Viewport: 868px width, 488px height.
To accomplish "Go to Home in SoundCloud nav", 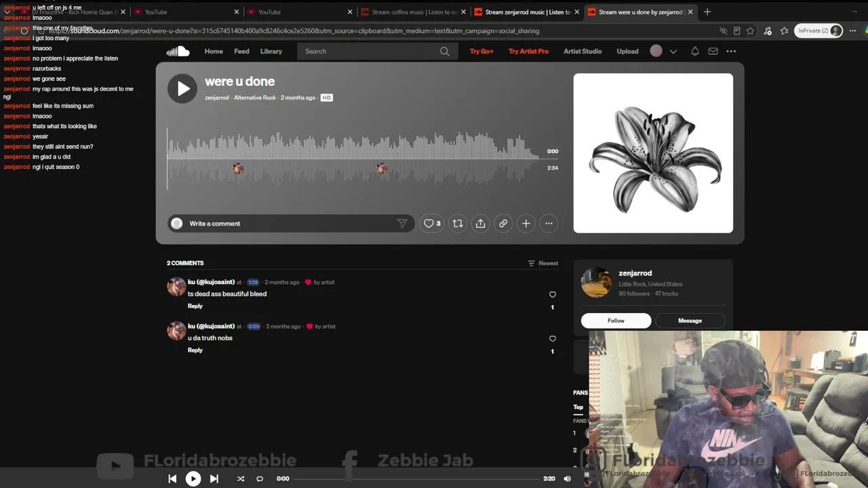I will [x=214, y=52].
